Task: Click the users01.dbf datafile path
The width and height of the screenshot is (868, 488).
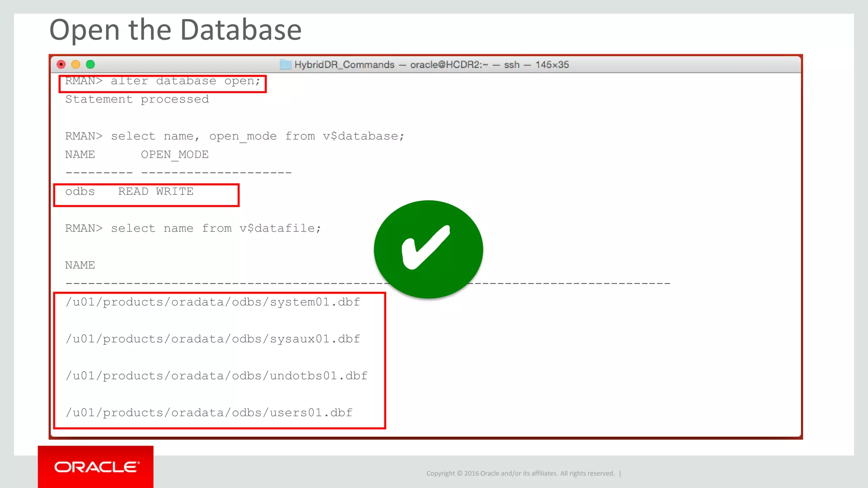Action: [x=209, y=413]
